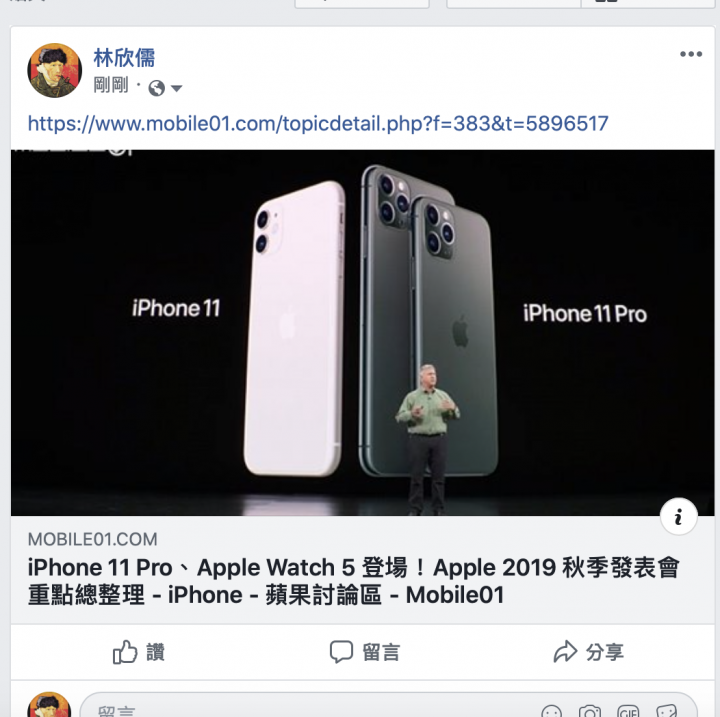The height and width of the screenshot is (717, 720).
Task: Click the 留言 comment button
Action: tap(365, 652)
